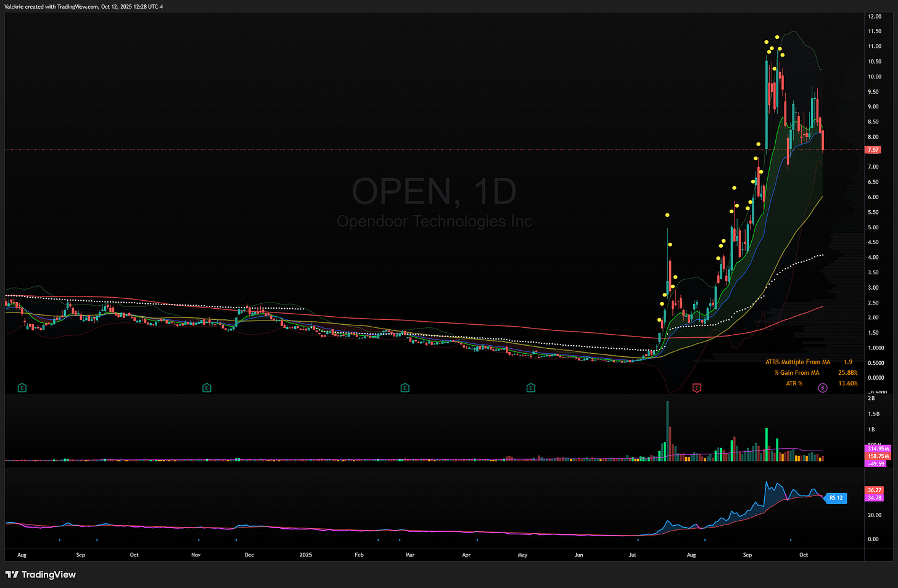Click the blue RS 12 tag
The width and height of the screenshot is (898, 588).
836,498
